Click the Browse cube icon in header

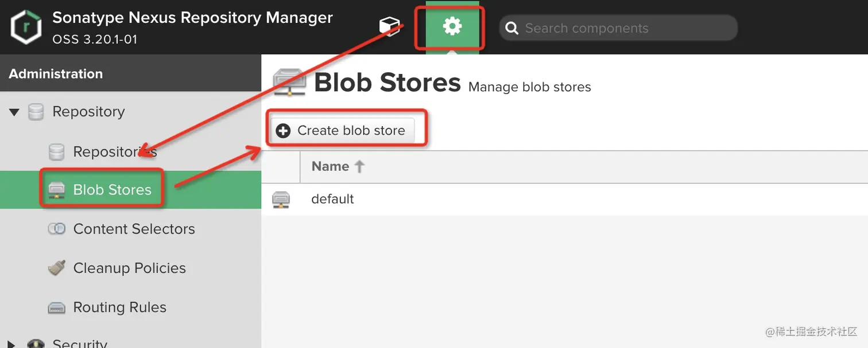pyautogui.click(x=389, y=27)
